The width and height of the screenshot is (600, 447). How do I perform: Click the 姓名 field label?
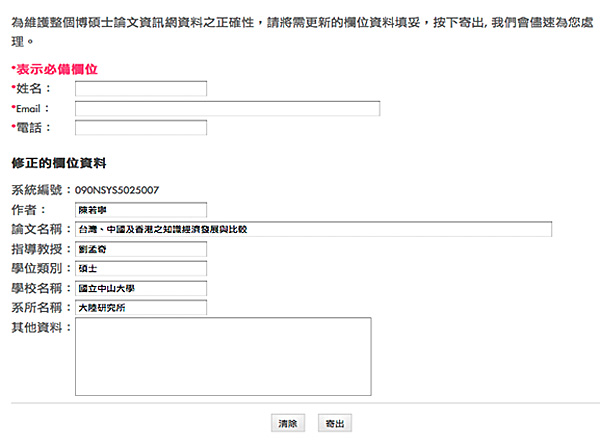pyautogui.click(x=33, y=89)
